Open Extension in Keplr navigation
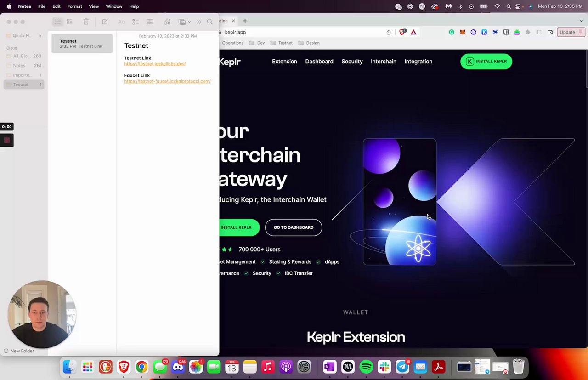The image size is (588, 380). [284, 62]
